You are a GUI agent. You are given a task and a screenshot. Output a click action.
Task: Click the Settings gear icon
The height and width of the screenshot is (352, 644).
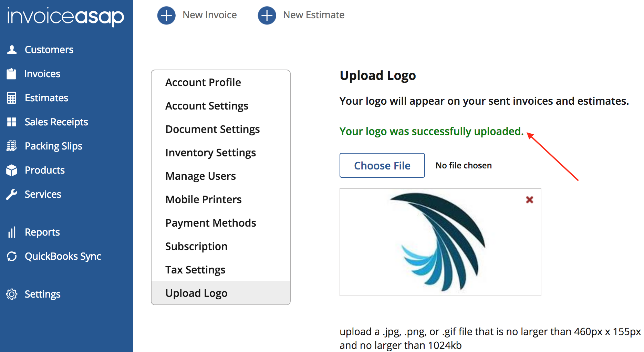pos(11,294)
